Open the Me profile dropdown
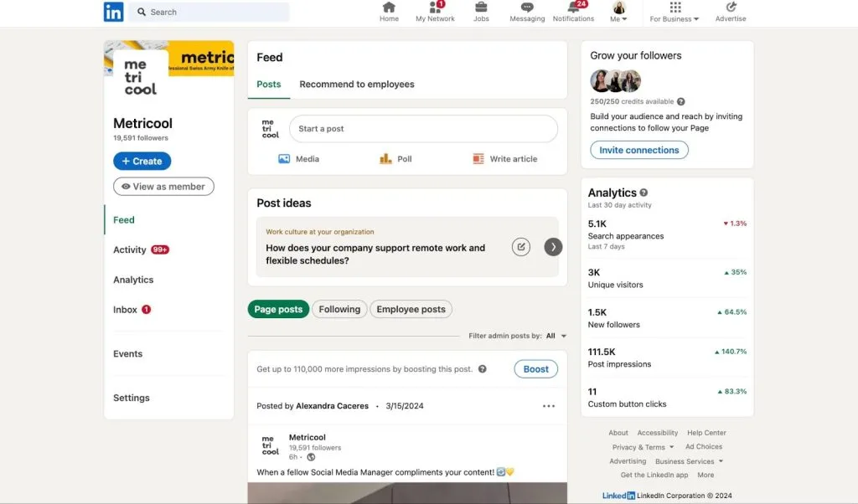The height and width of the screenshot is (504, 858). pos(619,12)
